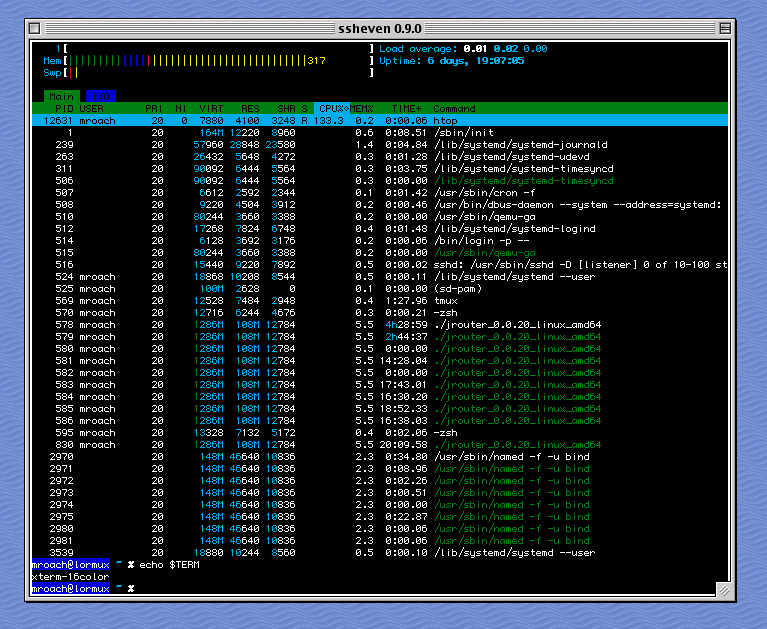Click the Mem usage meter bar

[200, 60]
